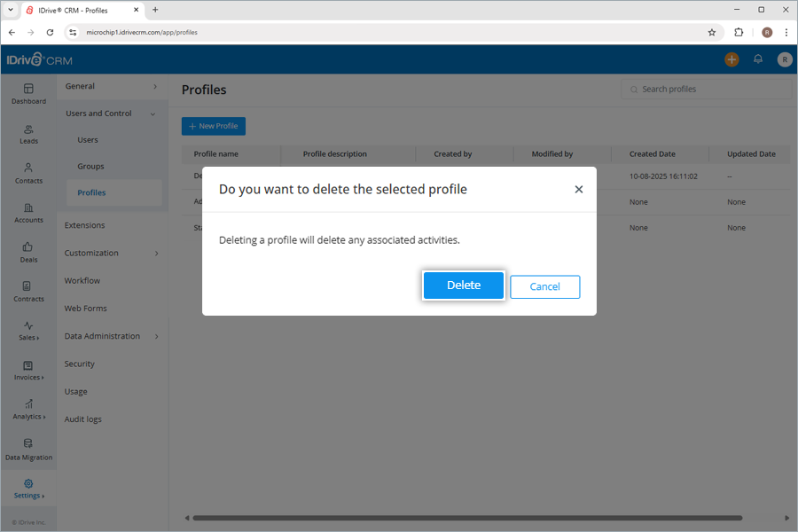The image size is (798, 532).
Task: Open the user avatar menu
Action: tap(784, 59)
